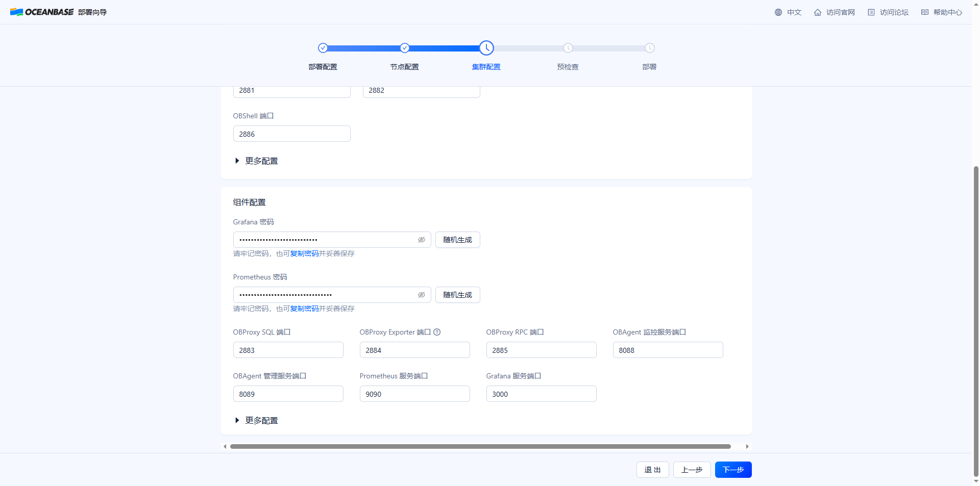
Task: Click horizontal scrollbar right arrow
Action: [747, 446]
